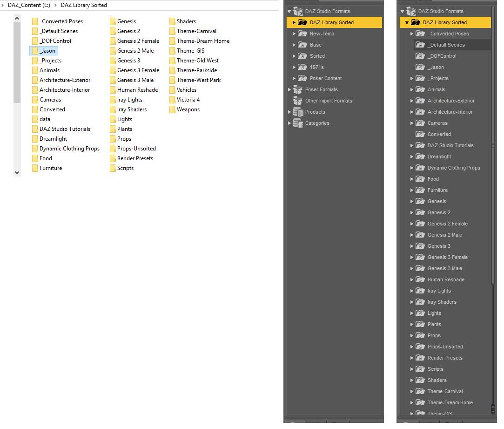Click the data folder name in Explorer
Screen dimensions: 504x429
tap(45, 119)
